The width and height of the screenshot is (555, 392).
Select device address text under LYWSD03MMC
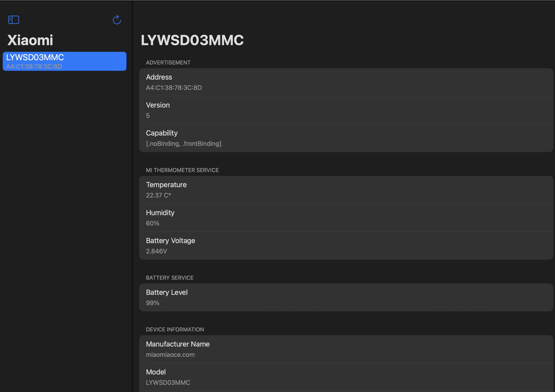click(34, 66)
